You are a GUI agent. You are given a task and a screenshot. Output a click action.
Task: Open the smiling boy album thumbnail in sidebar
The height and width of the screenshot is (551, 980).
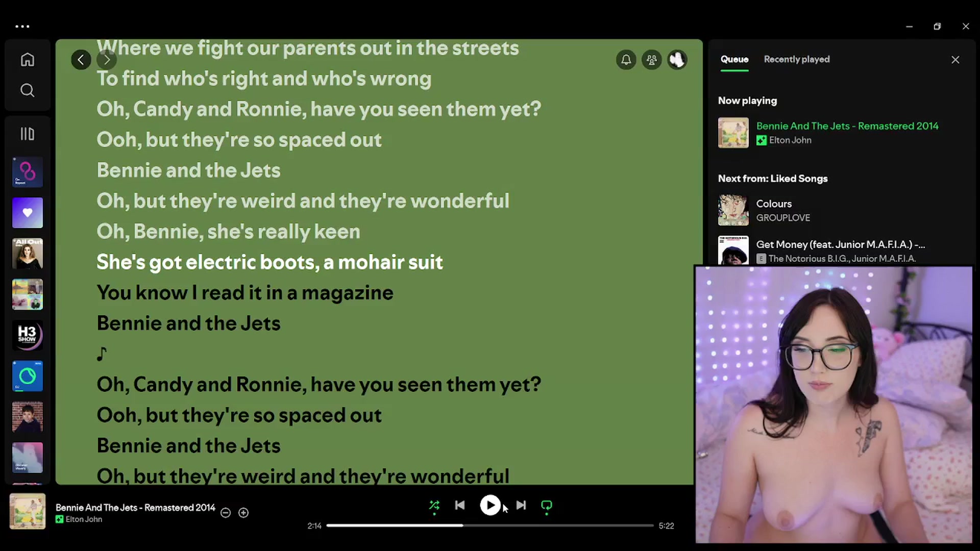click(x=28, y=417)
